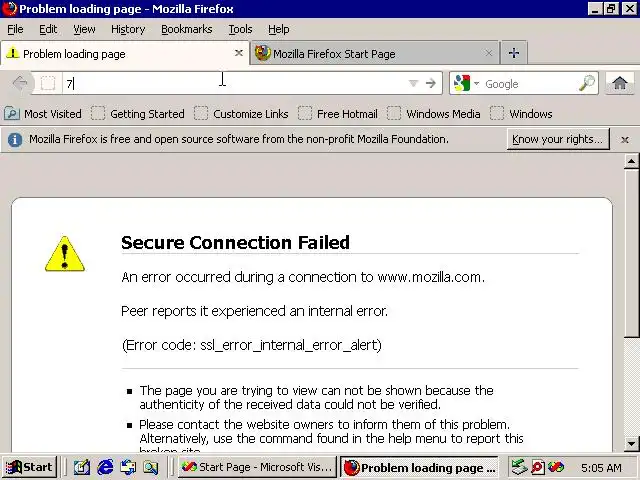Screen dimensions: 640x480
Task: Open the Help menu
Action: click(x=278, y=29)
